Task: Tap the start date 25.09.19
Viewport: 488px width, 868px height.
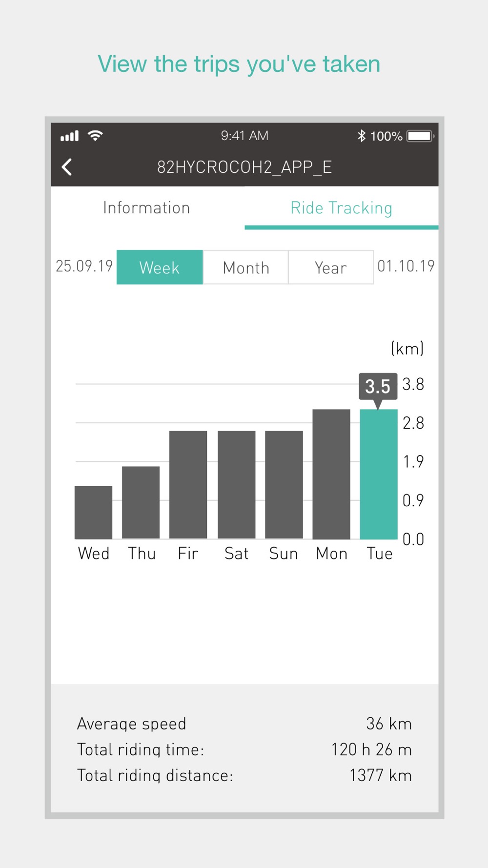Action: (84, 266)
